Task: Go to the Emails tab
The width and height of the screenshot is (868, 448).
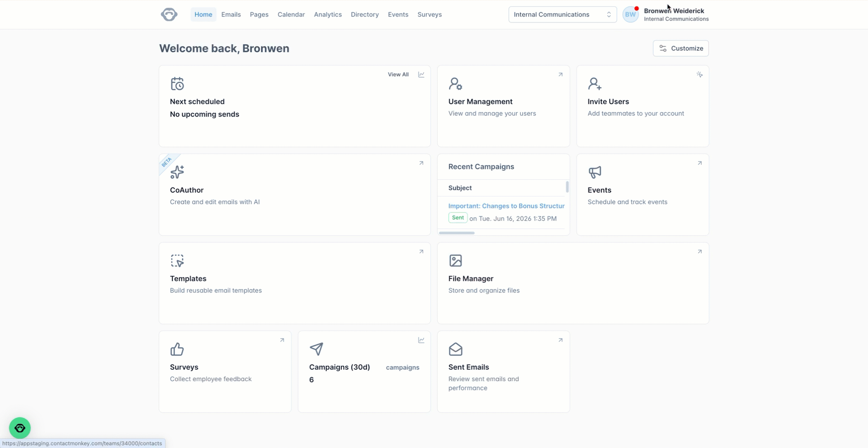Action: (231, 14)
